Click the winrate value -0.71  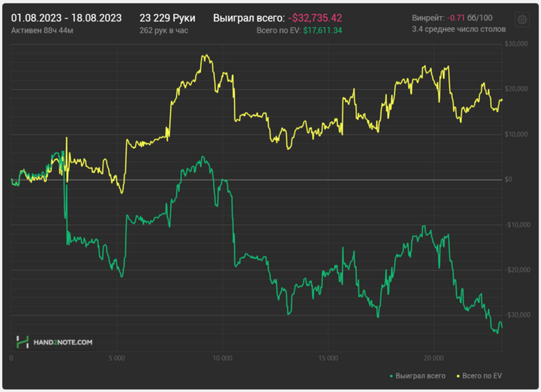coord(456,18)
